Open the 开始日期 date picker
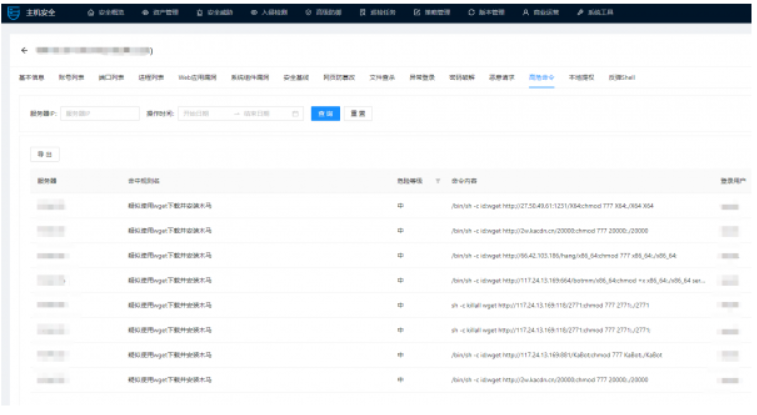Screen dimensions: 757x415 pos(203,114)
